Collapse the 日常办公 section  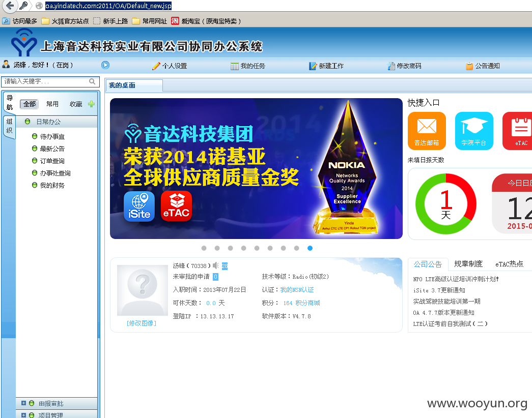tap(57, 122)
